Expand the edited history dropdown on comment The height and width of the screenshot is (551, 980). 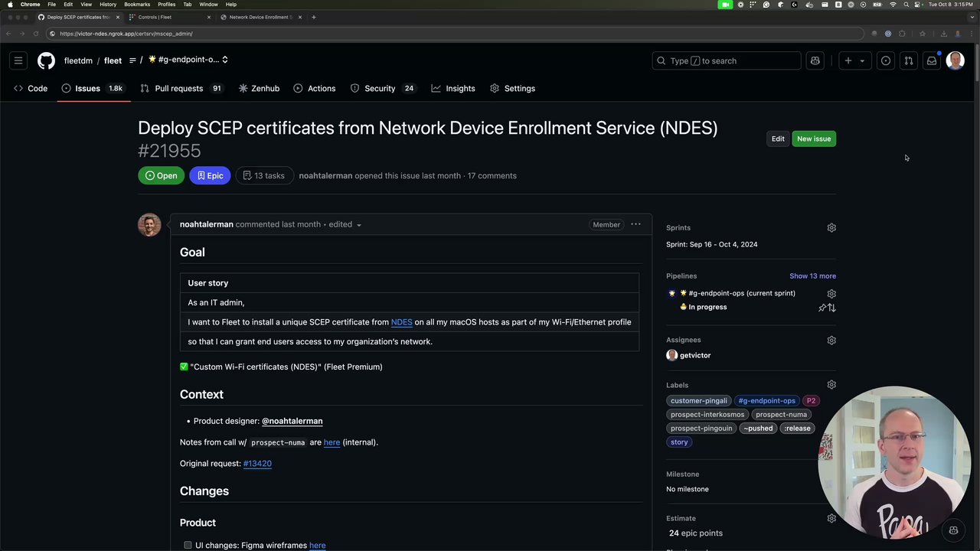[x=358, y=225]
